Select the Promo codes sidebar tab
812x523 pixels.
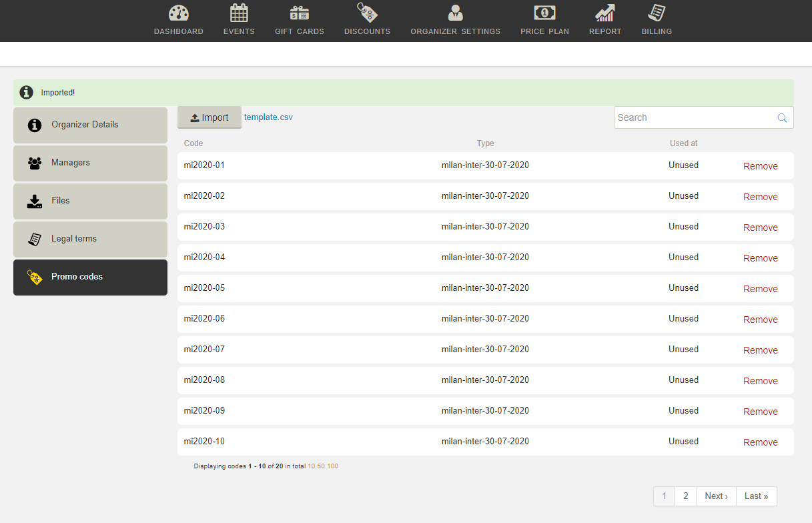90,277
